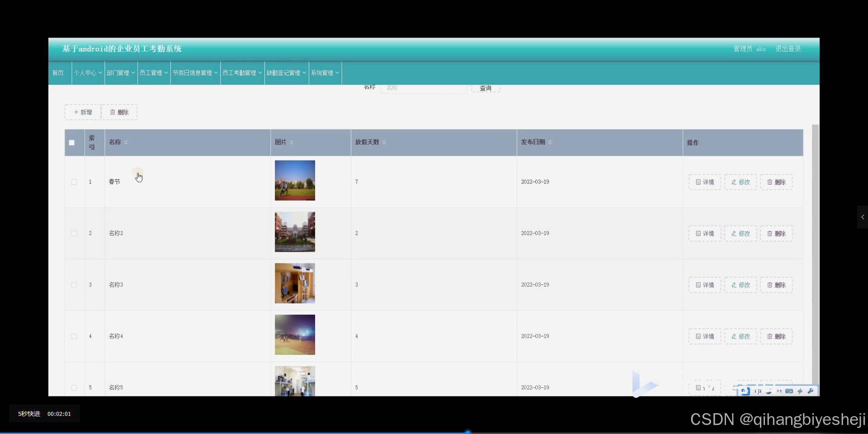Click the 查询 search button
The image size is (868, 434).
coord(485,88)
